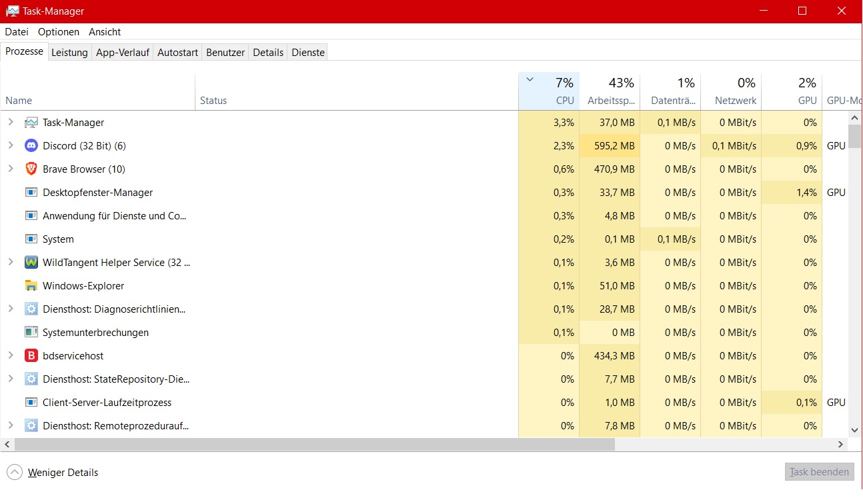Click the vertical scrollbar down arrow
863x504 pixels.
pos(855,431)
